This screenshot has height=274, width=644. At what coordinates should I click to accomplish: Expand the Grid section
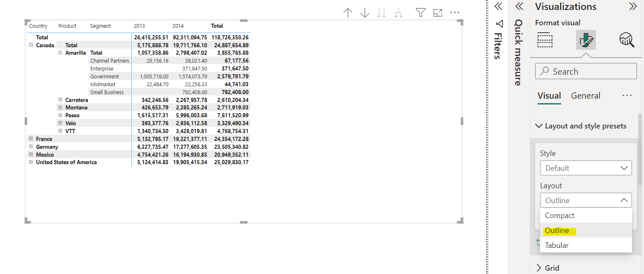coord(548,268)
